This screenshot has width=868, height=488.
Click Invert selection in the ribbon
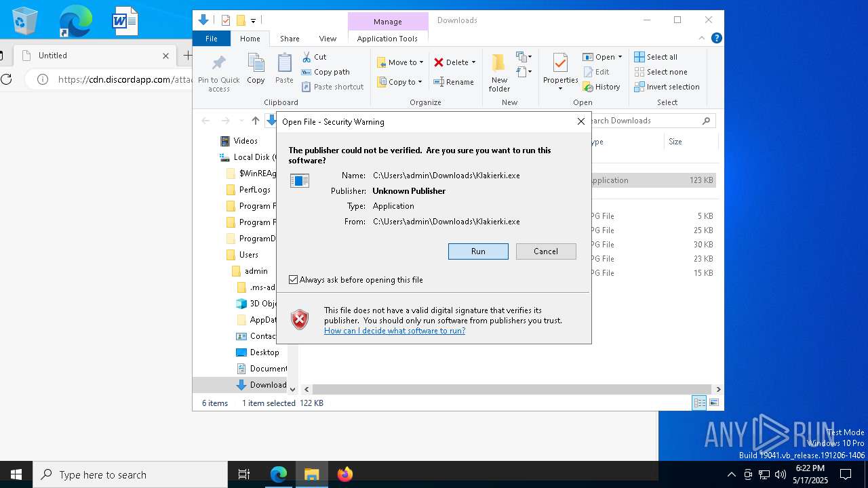tap(667, 87)
